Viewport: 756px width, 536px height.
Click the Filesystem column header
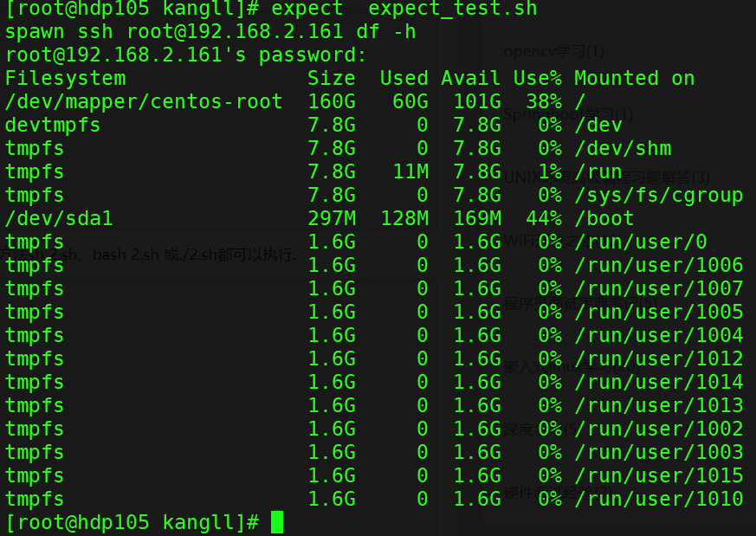click(x=64, y=78)
